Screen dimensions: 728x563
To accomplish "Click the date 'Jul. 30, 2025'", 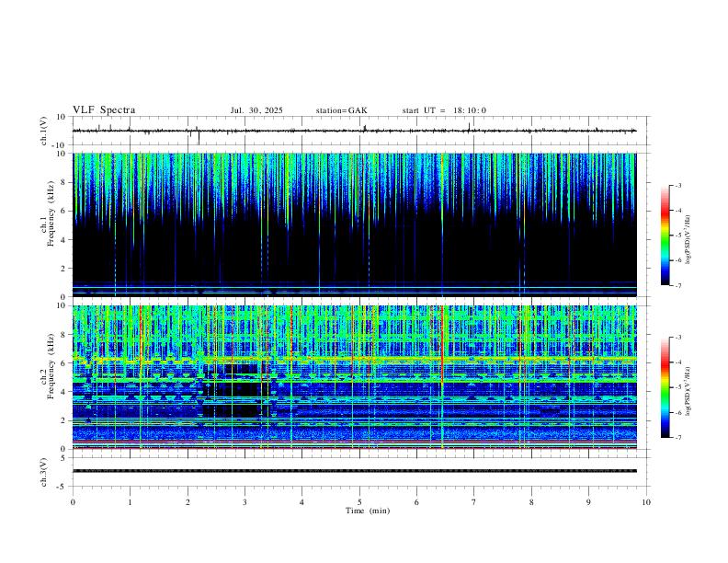I will click(x=256, y=110).
